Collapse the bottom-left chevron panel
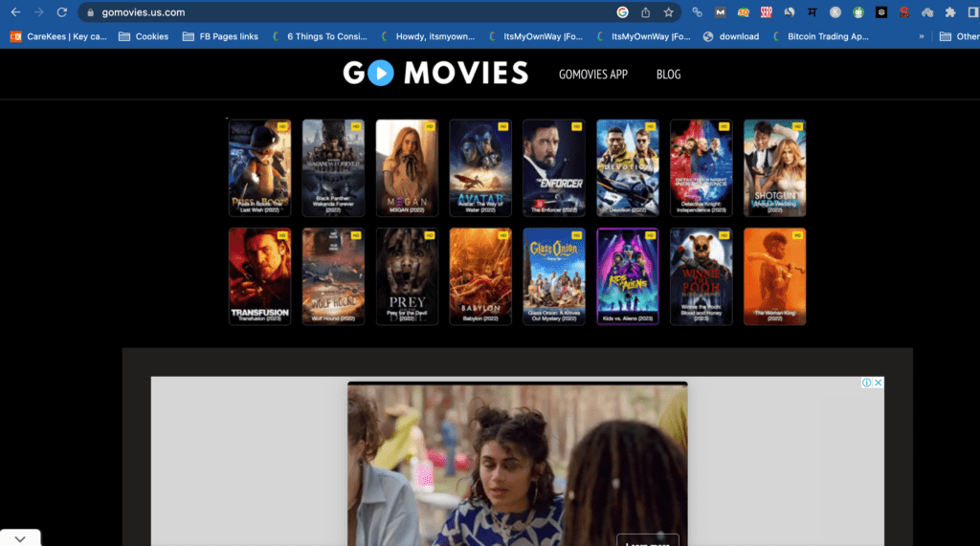The height and width of the screenshot is (546, 980). (x=20, y=538)
